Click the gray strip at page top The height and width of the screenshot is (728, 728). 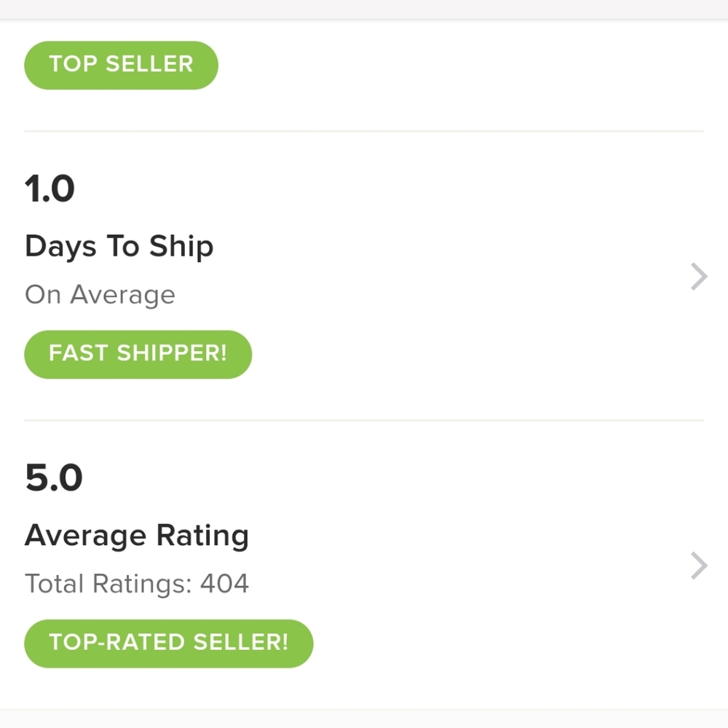tap(364, 9)
